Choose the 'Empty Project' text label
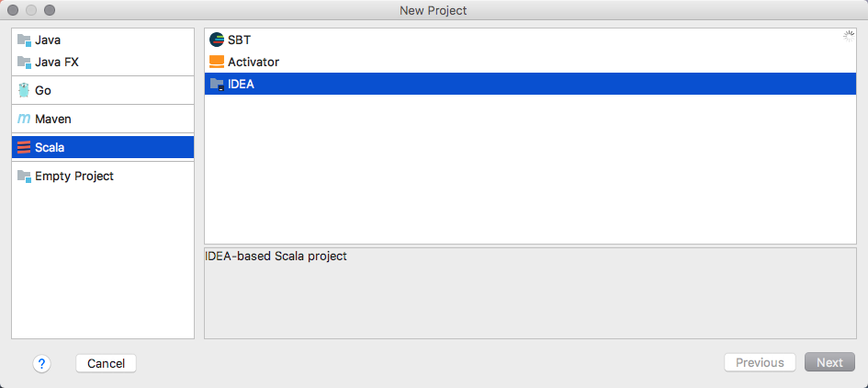 (74, 177)
